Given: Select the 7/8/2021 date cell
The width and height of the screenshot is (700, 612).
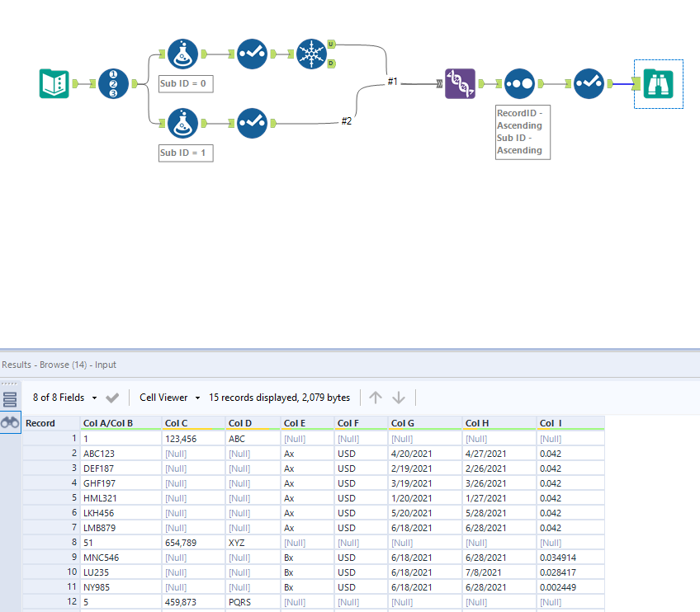Looking at the screenshot, I should coord(499,572).
